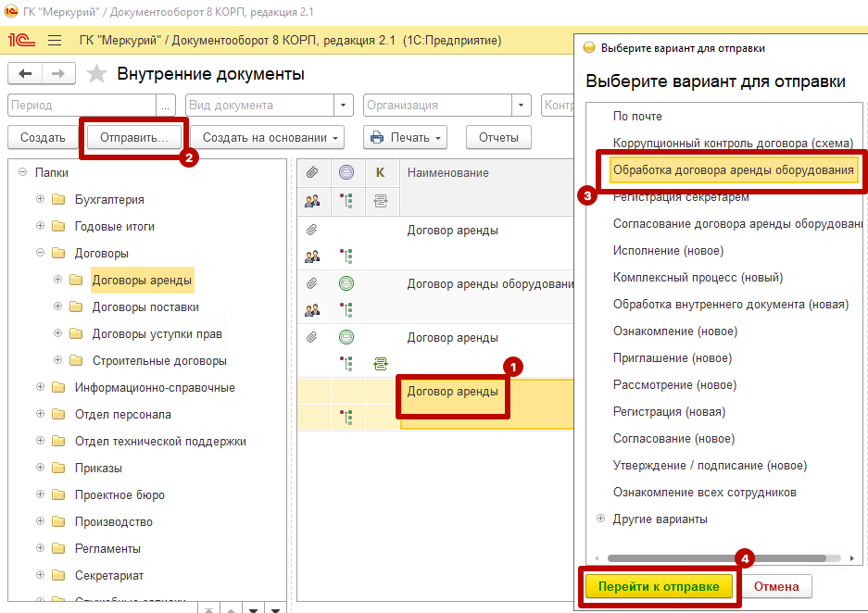Collapse the Договоры folder

41,252
